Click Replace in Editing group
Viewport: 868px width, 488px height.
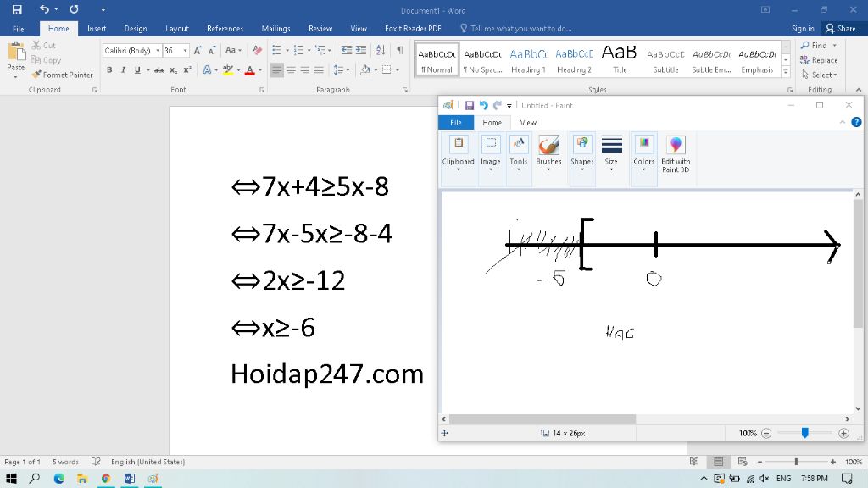tap(819, 60)
